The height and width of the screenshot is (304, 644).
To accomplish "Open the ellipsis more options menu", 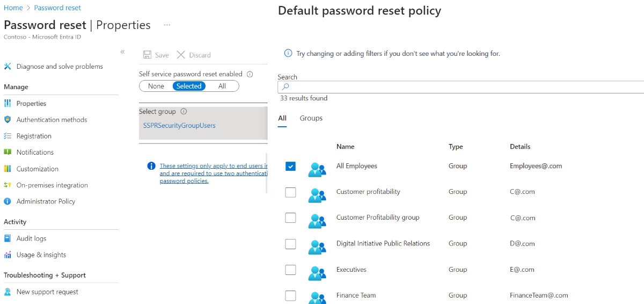I will 167,25.
